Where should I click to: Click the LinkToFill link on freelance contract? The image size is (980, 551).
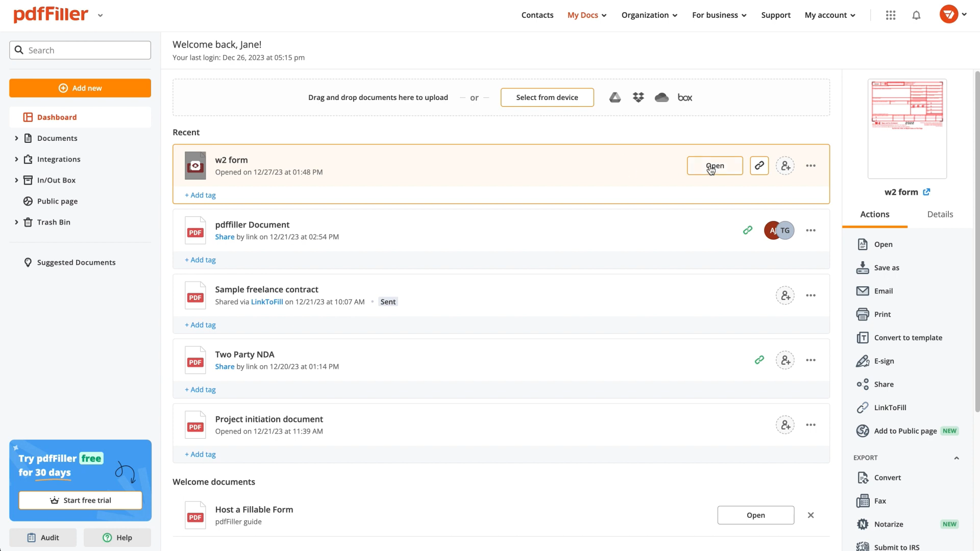[x=267, y=302]
